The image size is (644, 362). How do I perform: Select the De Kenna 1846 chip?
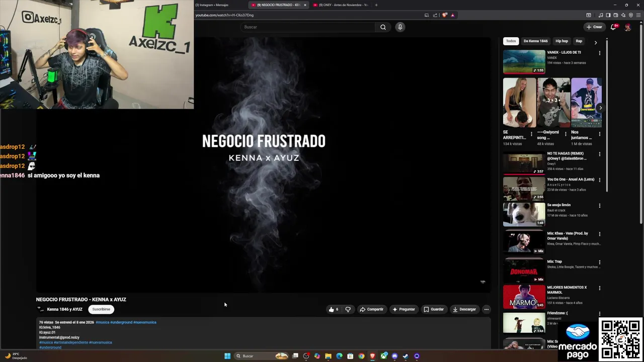[535, 41]
